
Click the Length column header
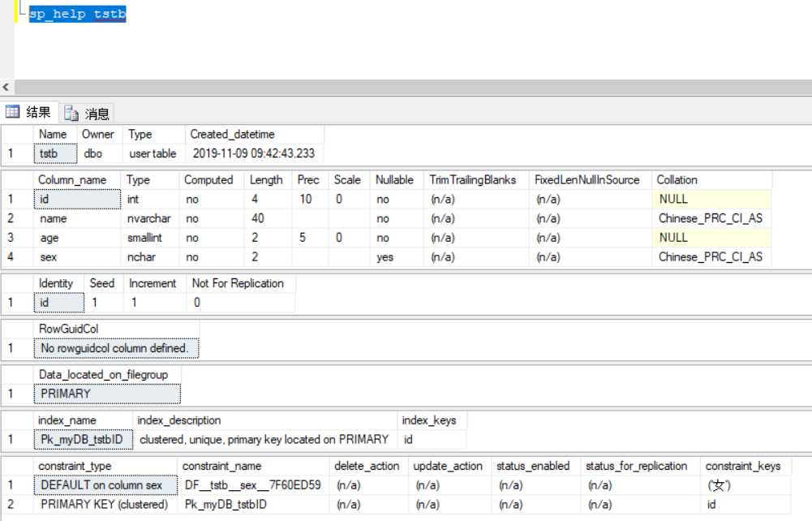269,180
